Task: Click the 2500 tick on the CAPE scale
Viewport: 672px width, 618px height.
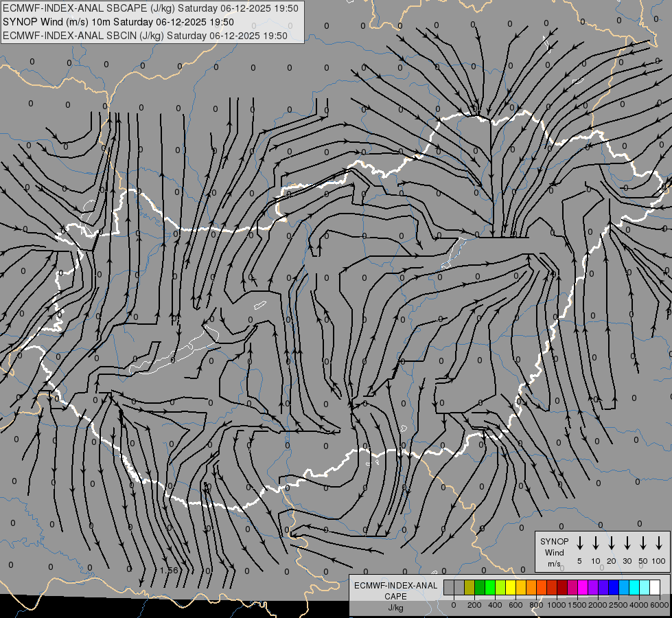Action: tap(619, 605)
